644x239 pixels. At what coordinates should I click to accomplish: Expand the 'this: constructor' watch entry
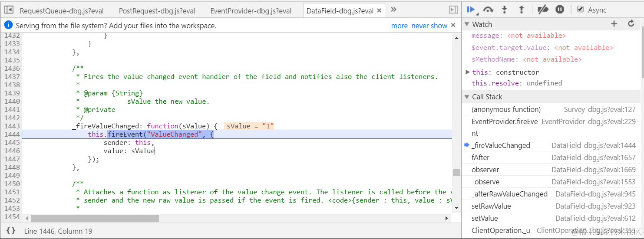coord(467,72)
